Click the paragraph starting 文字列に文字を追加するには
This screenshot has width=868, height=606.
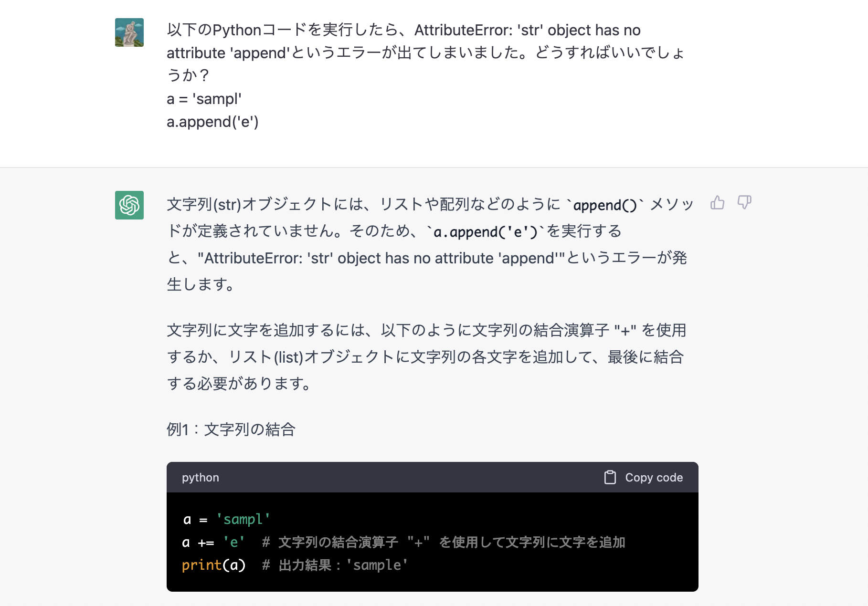pos(426,356)
